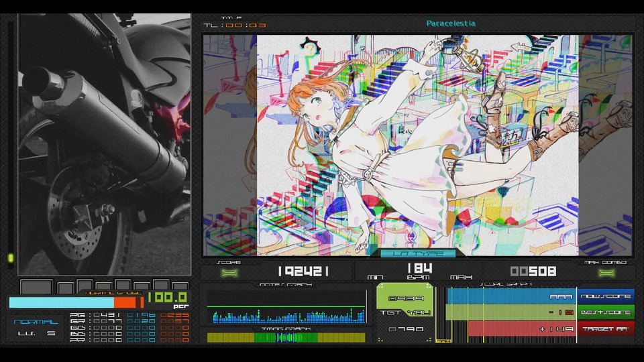Click the large scratch key indicator
Image resolution: width=644 pixels, height=362 pixels.
pyautogui.click(x=36, y=286)
